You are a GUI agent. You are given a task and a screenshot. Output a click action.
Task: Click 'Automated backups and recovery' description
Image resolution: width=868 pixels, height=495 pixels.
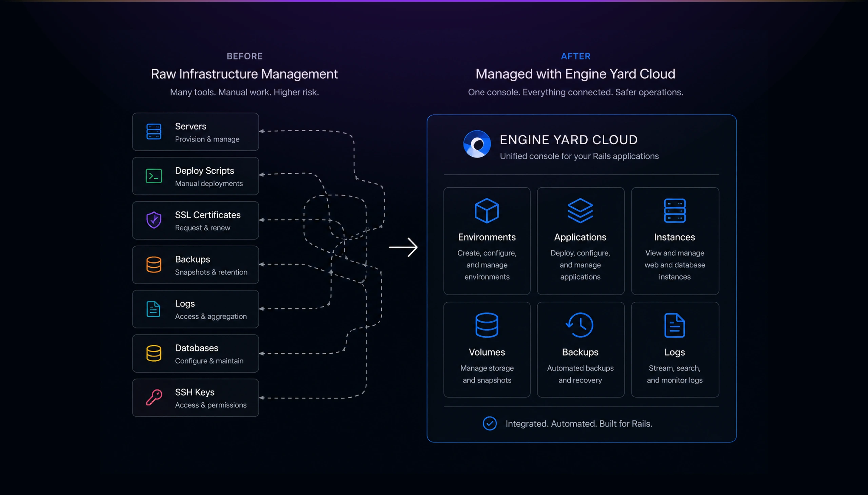pos(580,374)
